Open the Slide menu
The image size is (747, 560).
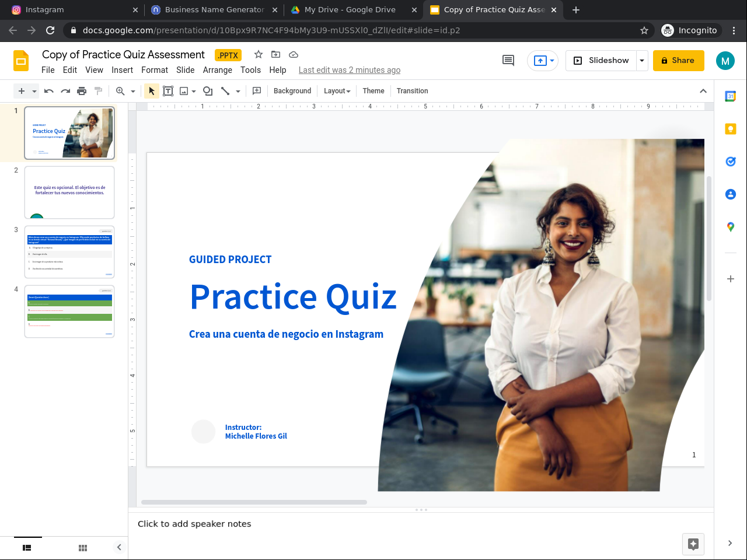tap(186, 70)
